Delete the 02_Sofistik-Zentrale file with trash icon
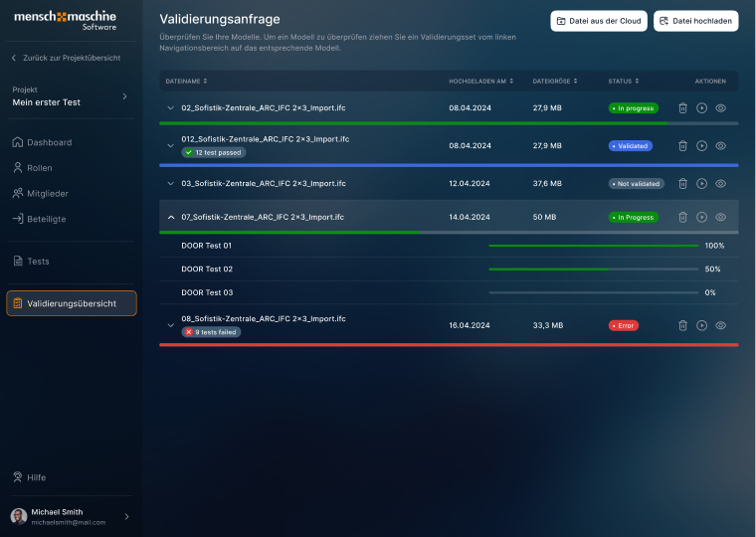 682,108
